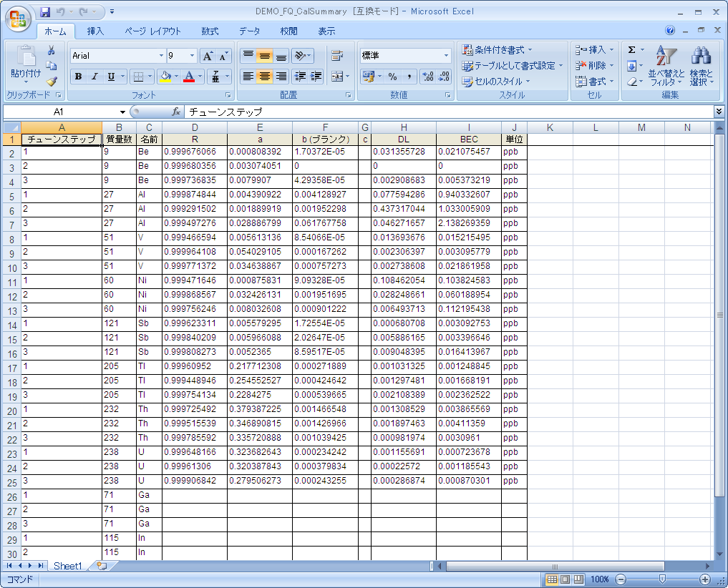Image resolution: width=728 pixels, height=588 pixels.
Task: Open the セルのスタイル dropdown
Action: (495, 82)
